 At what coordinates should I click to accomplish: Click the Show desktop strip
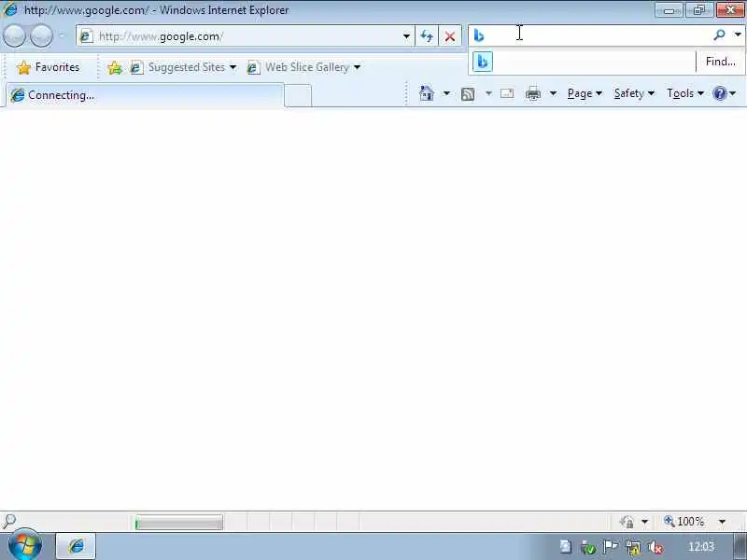pos(740,547)
